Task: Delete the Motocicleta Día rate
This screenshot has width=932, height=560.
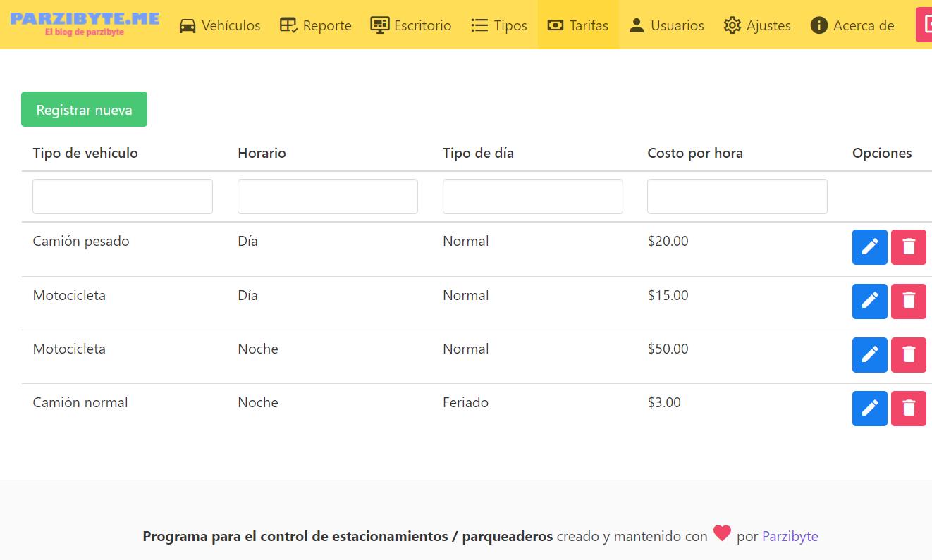Action: point(908,301)
